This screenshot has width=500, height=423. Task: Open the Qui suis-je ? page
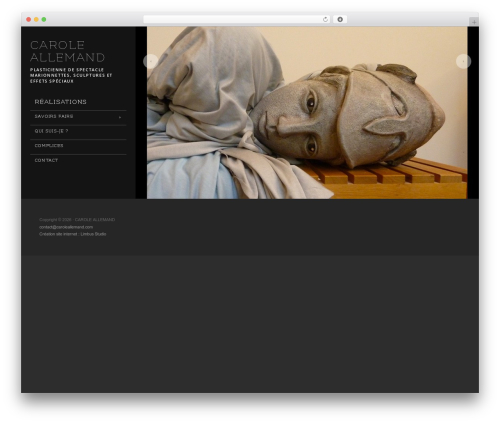pyautogui.click(x=51, y=131)
